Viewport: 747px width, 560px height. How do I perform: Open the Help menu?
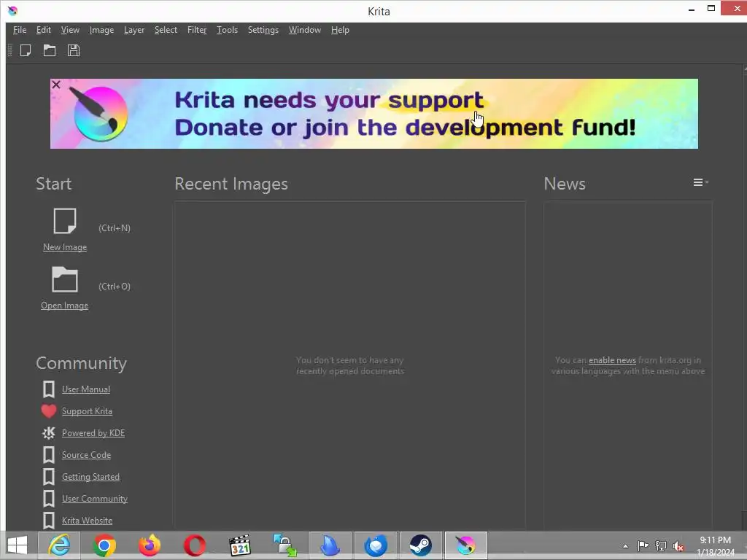340,30
